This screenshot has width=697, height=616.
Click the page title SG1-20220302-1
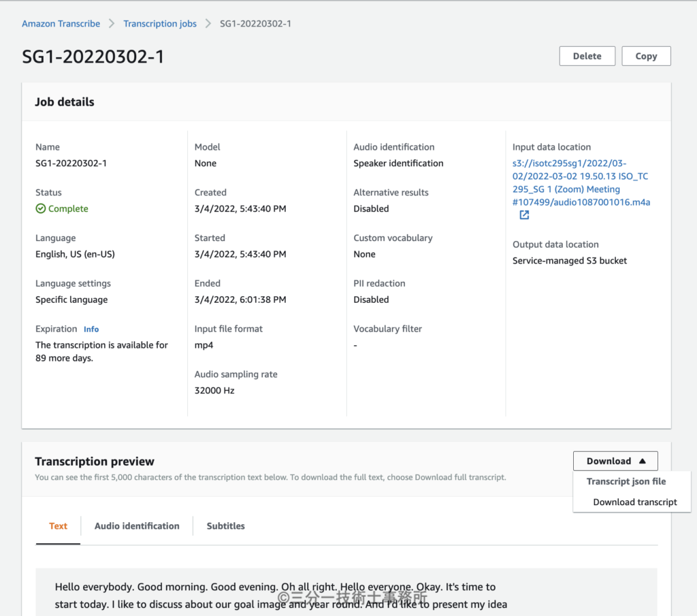(x=93, y=56)
